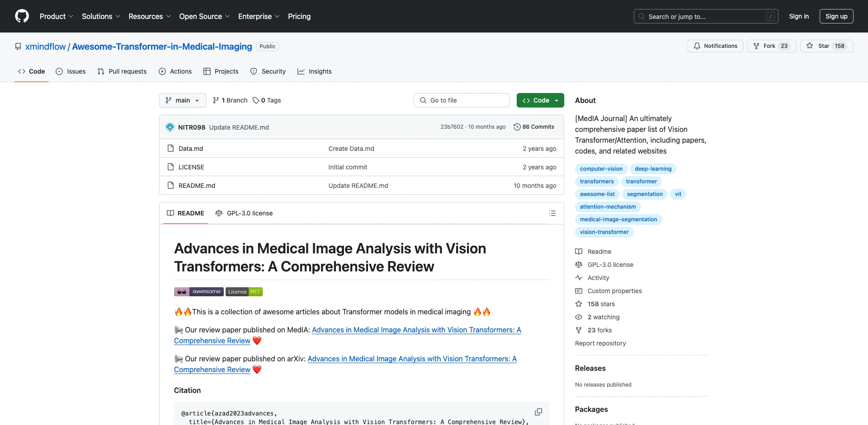Click the awesome badge image
The image size is (868, 425).
[x=199, y=292]
